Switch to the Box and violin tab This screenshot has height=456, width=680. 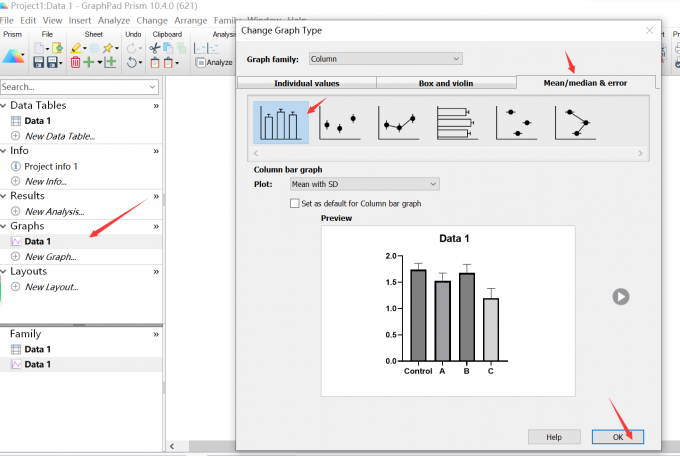[446, 83]
